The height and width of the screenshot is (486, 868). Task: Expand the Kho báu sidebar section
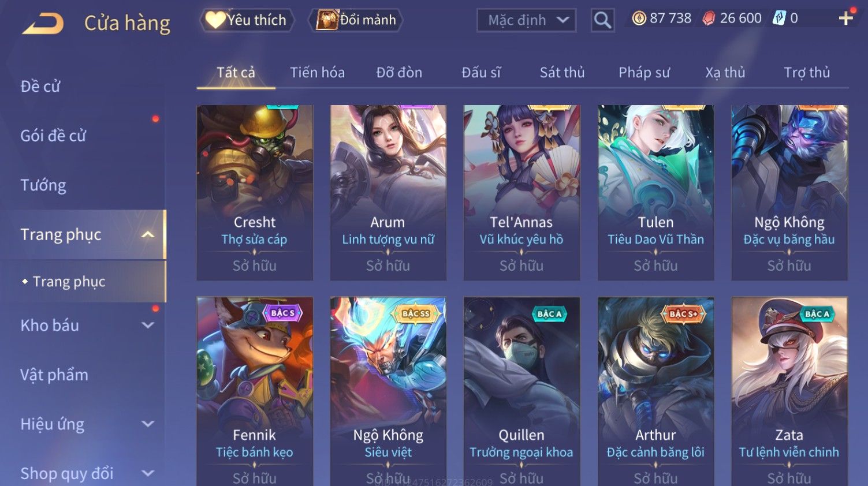coord(148,326)
